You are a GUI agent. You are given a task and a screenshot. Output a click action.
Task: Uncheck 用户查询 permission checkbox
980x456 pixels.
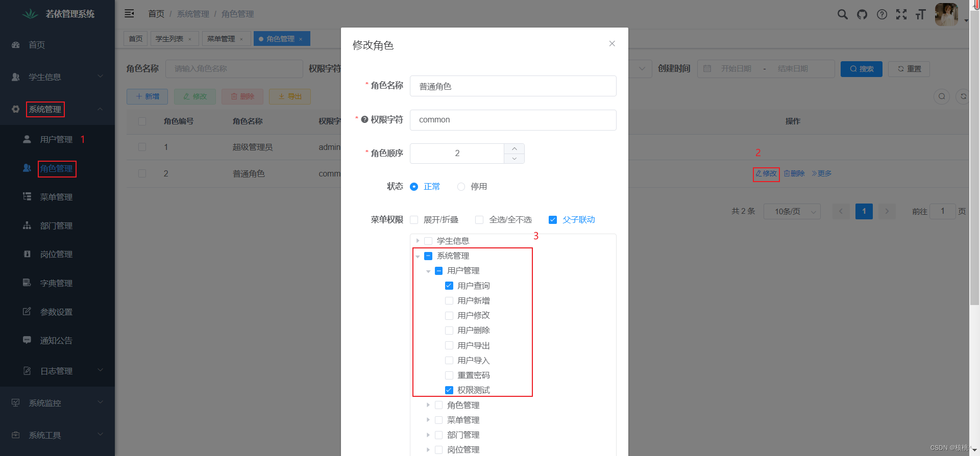point(449,286)
